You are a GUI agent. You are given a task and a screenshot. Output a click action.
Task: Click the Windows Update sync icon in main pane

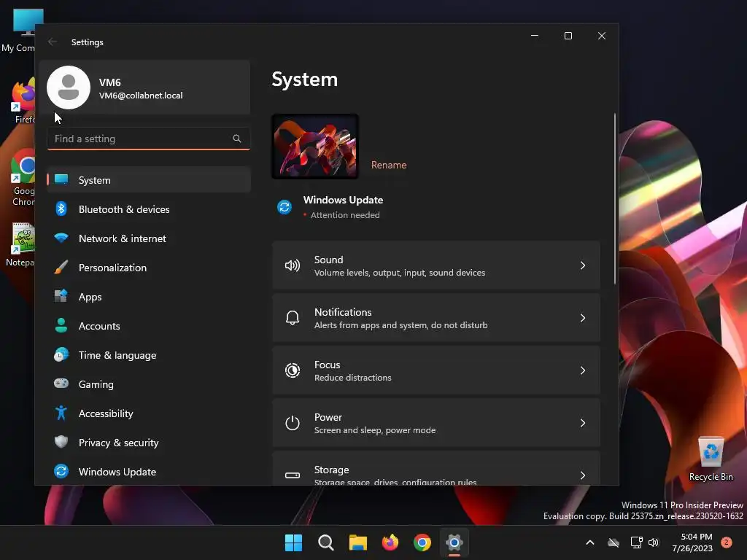(x=285, y=207)
